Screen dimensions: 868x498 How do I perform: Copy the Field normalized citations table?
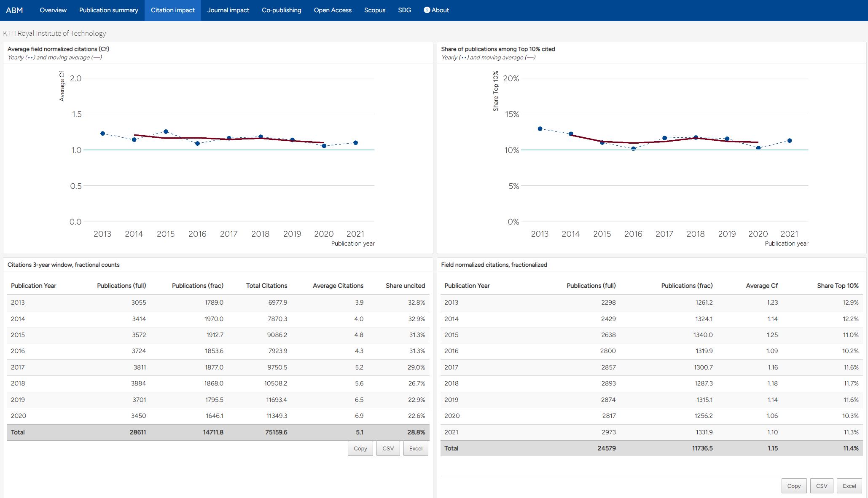coord(794,486)
